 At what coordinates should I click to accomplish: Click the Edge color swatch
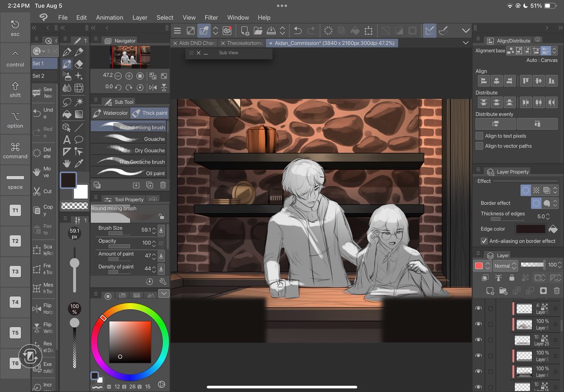530,229
